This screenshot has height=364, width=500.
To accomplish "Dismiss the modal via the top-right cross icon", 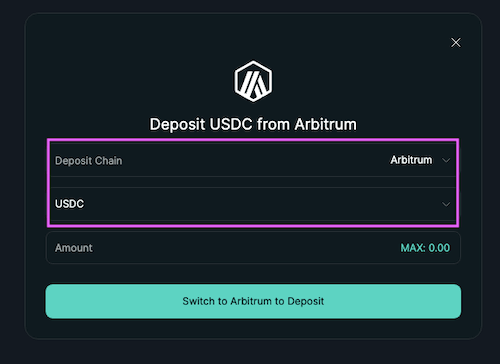I will (x=456, y=42).
